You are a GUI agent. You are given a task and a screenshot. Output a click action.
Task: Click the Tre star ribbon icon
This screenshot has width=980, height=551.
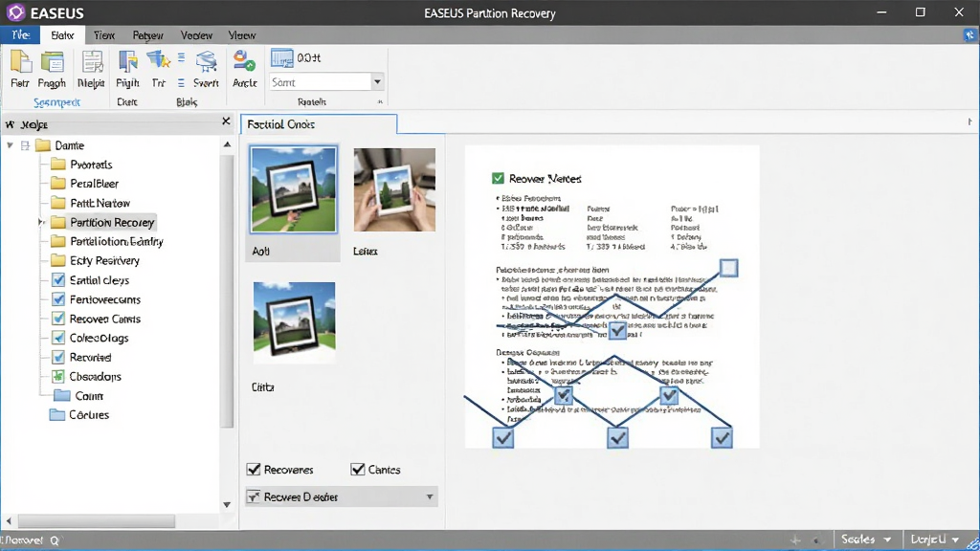[158, 61]
